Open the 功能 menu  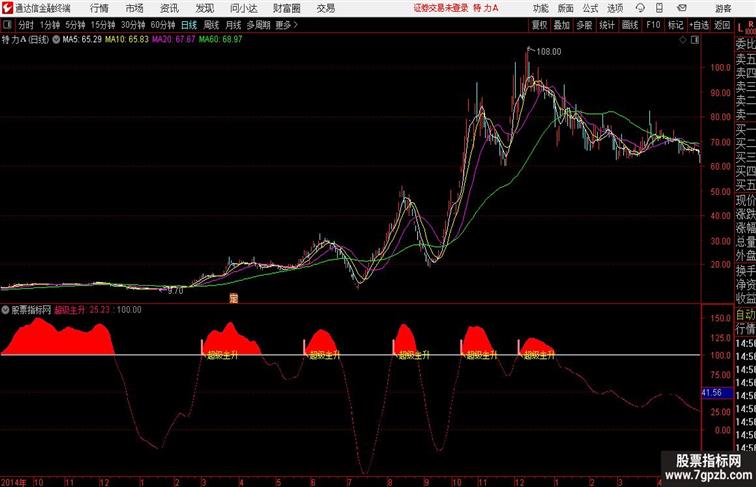pyautogui.click(x=540, y=8)
